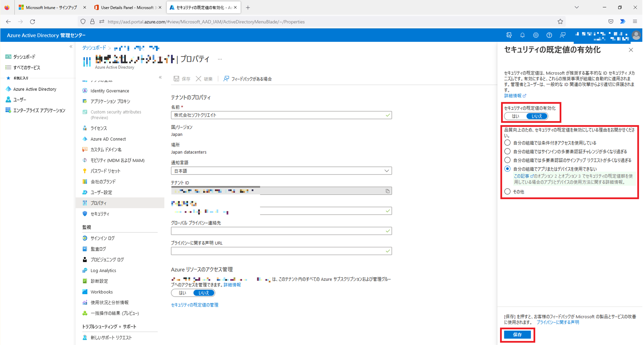Select 条件付きアクセスを使用している reason

pyautogui.click(x=508, y=143)
